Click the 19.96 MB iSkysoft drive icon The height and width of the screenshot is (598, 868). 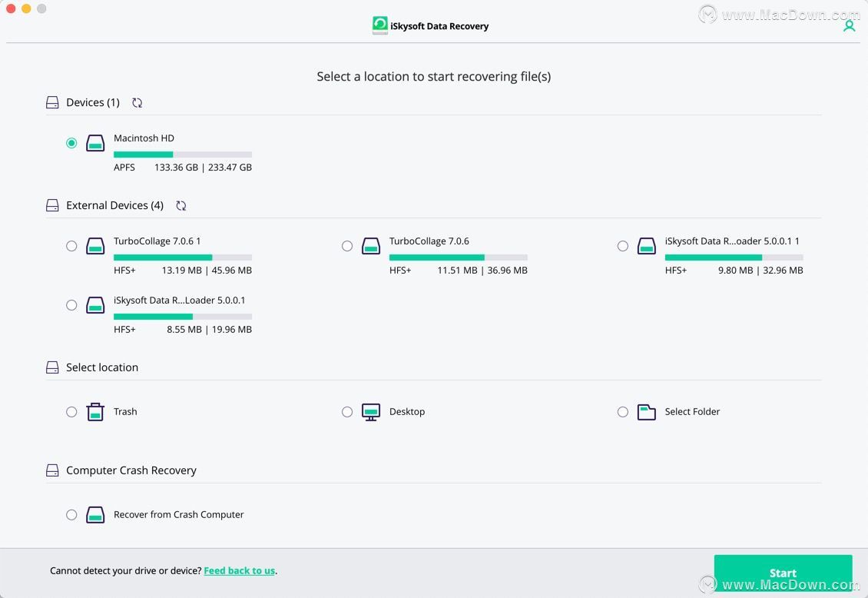95,305
